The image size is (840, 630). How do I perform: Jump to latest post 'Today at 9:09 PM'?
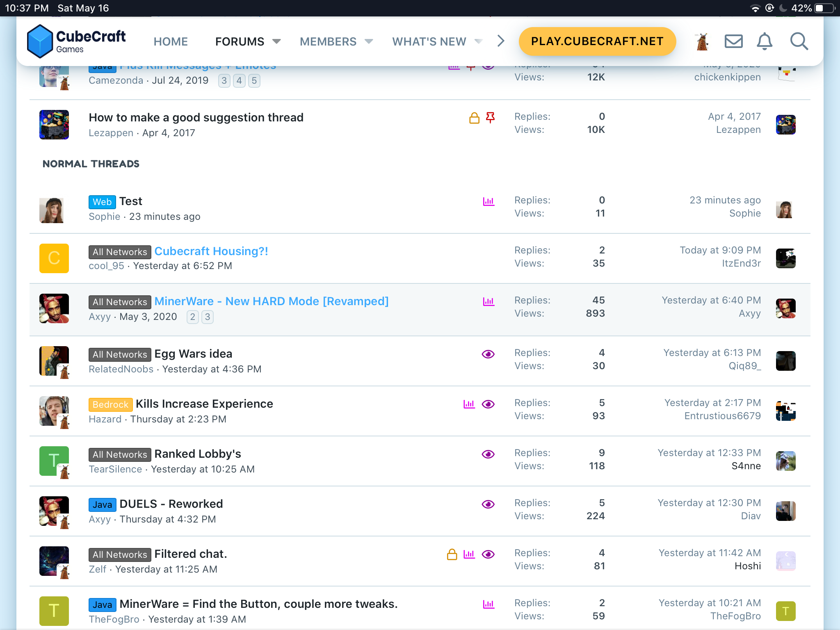click(720, 250)
